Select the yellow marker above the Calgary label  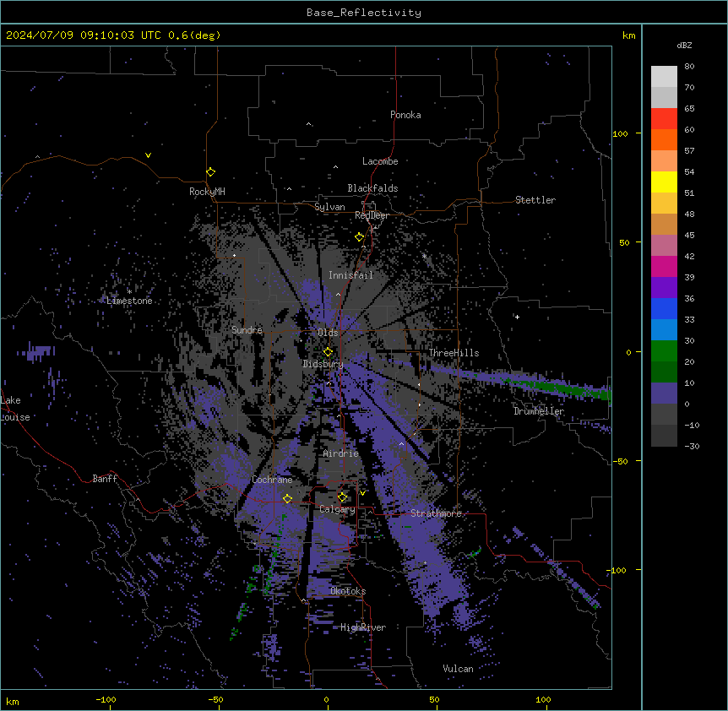[x=342, y=497]
